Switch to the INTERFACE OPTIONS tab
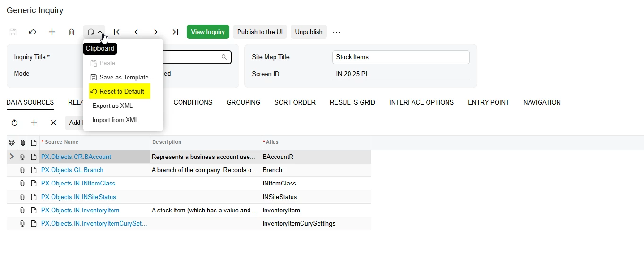 tap(421, 102)
